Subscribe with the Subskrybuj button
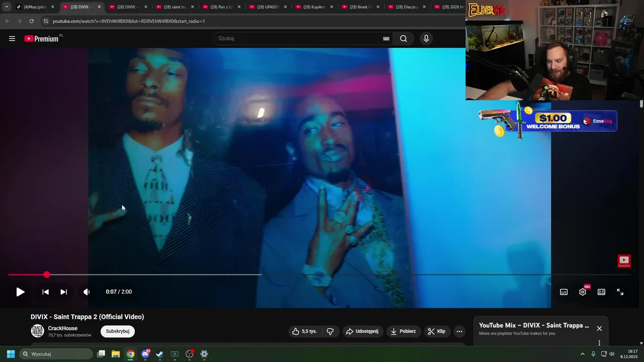Image resolution: width=644 pixels, height=362 pixels. coord(118,331)
